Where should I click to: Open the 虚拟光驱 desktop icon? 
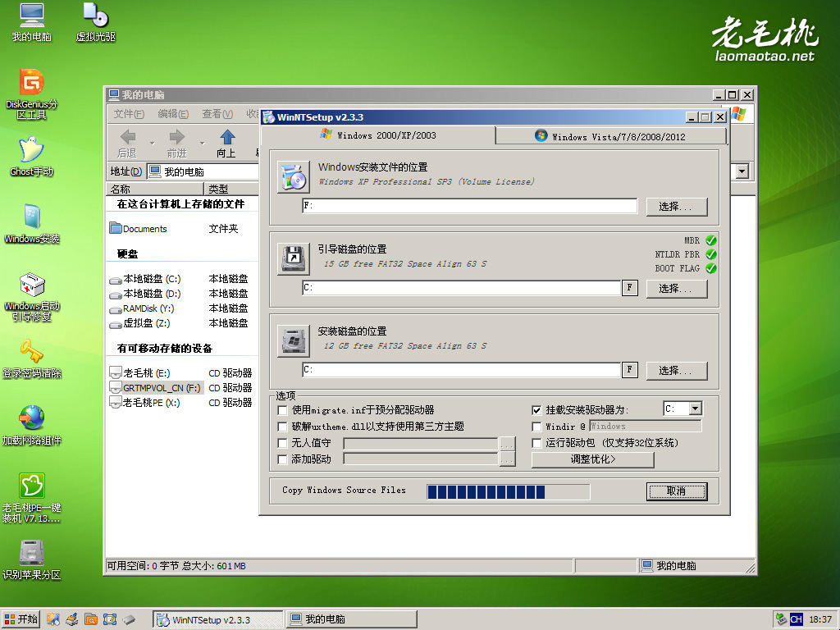coord(95,22)
